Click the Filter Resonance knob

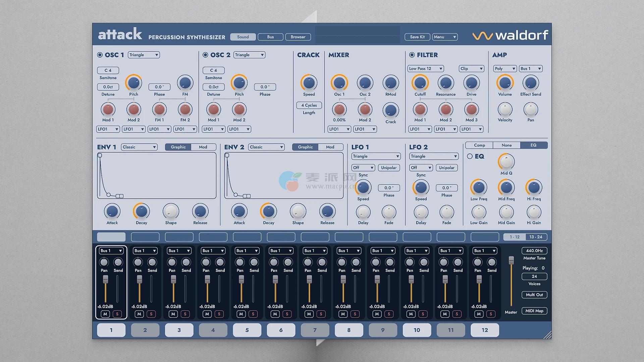click(x=446, y=83)
